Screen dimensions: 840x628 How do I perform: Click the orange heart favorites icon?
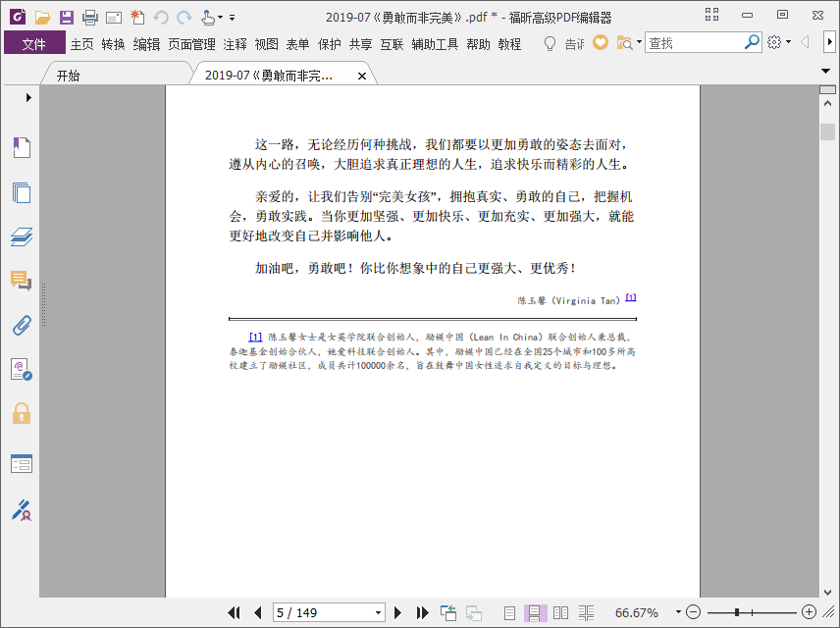601,42
